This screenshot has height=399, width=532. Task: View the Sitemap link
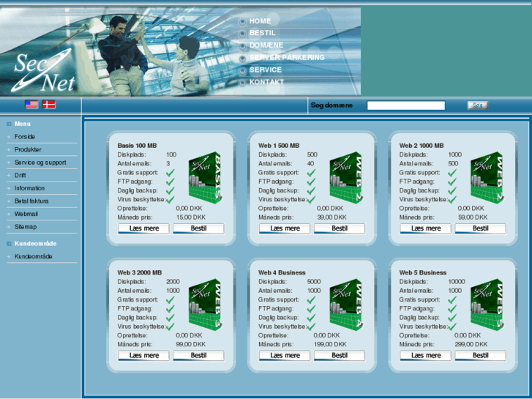click(26, 227)
